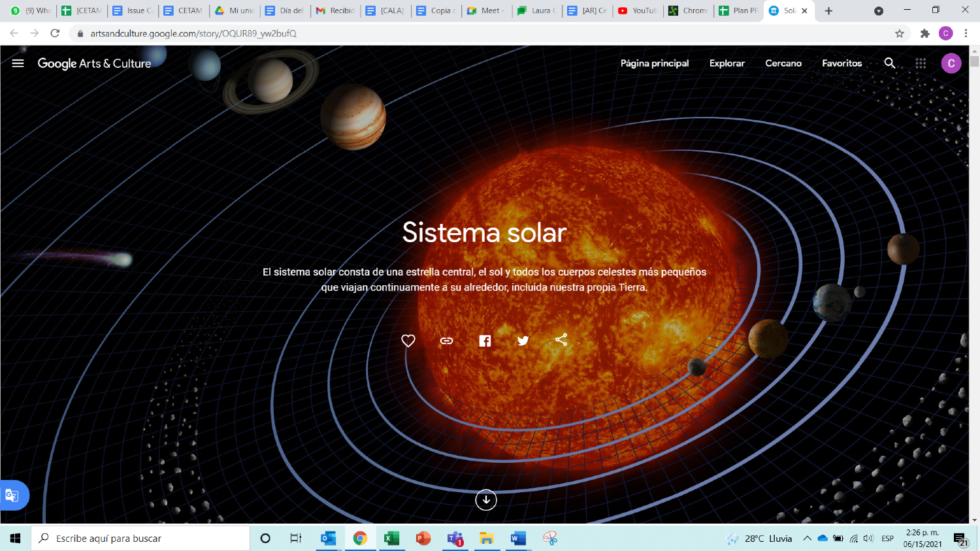Open the Explorar section
Screen dimensions: 980x551
coord(727,63)
